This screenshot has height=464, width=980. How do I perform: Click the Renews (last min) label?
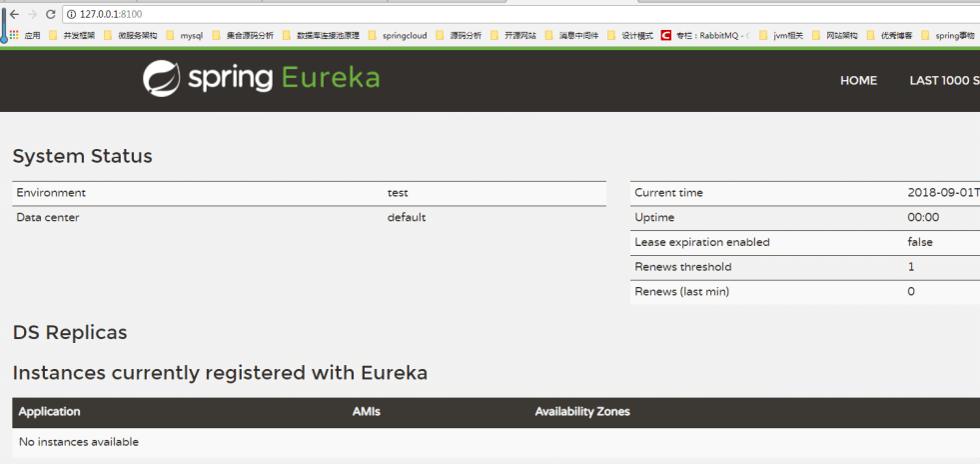click(682, 291)
